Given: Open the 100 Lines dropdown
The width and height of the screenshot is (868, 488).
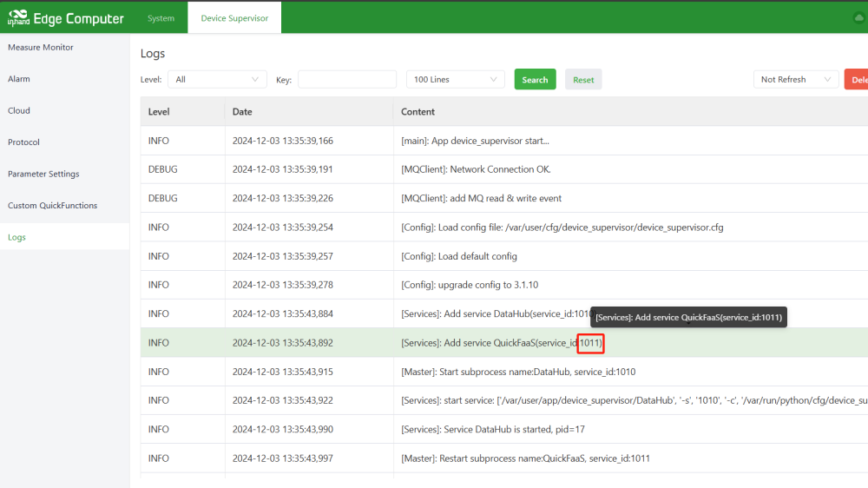Looking at the screenshot, I should [455, 79].
